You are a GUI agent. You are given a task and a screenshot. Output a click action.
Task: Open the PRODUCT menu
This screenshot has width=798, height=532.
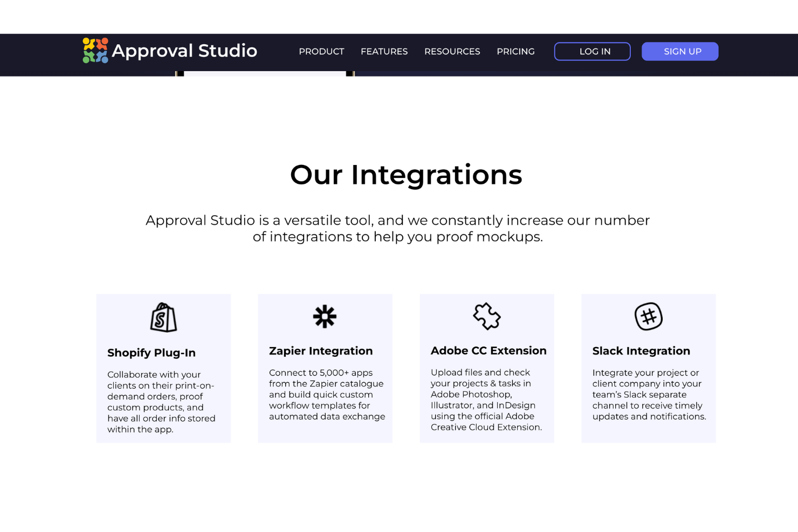coord(321,51)
